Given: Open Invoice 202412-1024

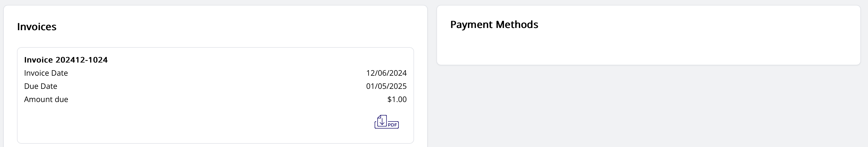Looking at the screenshot, I should pos(66,60).
